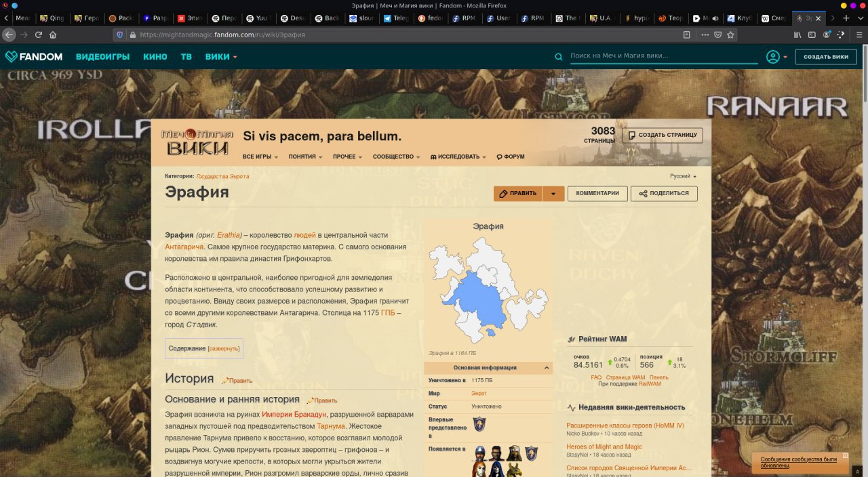Viewport: 868px width, 477px height.
Task: Click the blue-helmet knight portrait icon
Action: 480,453
